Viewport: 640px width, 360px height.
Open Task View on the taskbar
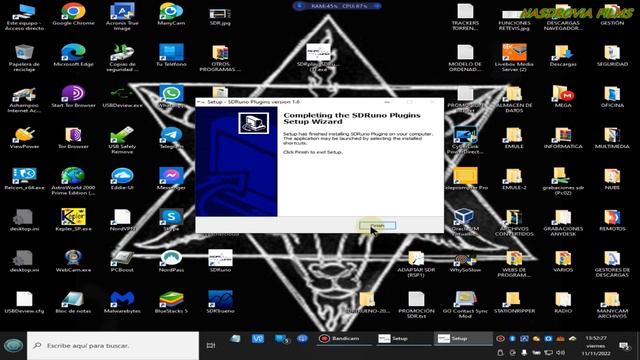point(211,345)
